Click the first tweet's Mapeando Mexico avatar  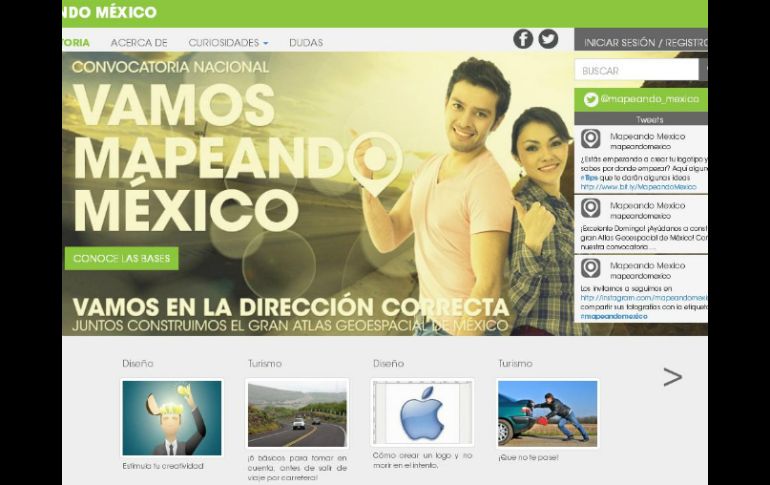coord(591,140)
